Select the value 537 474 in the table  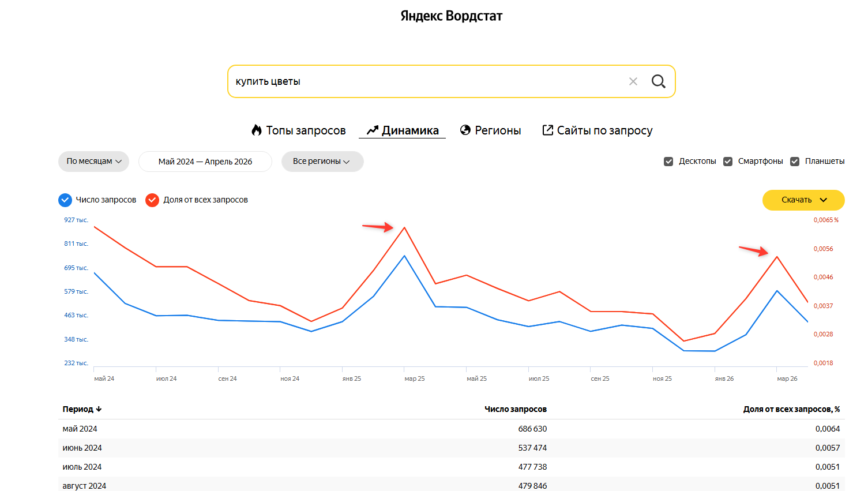click(532, 448)
